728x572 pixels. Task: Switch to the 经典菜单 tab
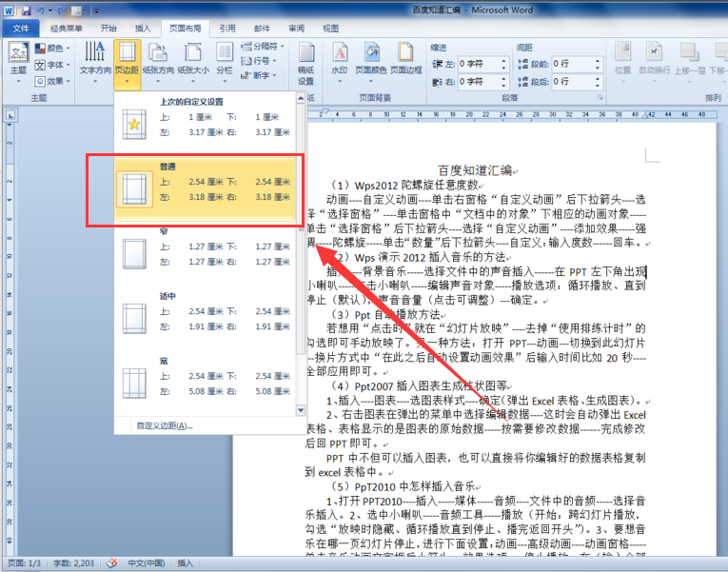click(66, 29)
